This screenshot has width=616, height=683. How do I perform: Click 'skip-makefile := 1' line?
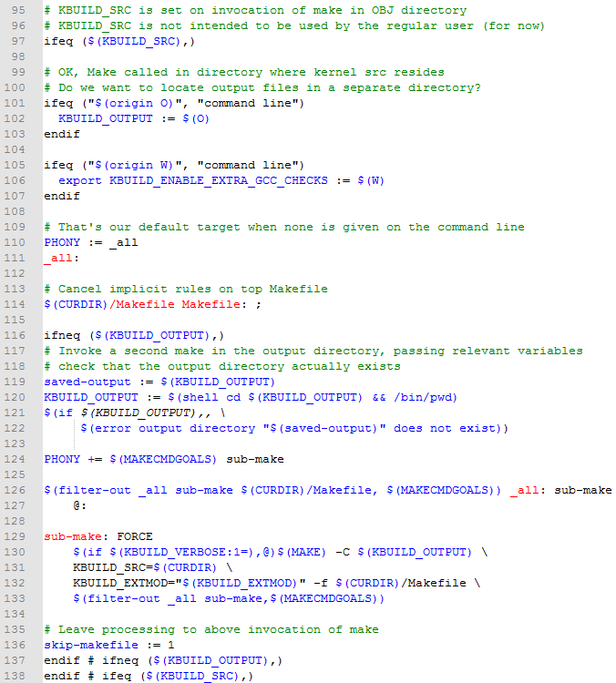pyautogui.click(x=109, y=645)
